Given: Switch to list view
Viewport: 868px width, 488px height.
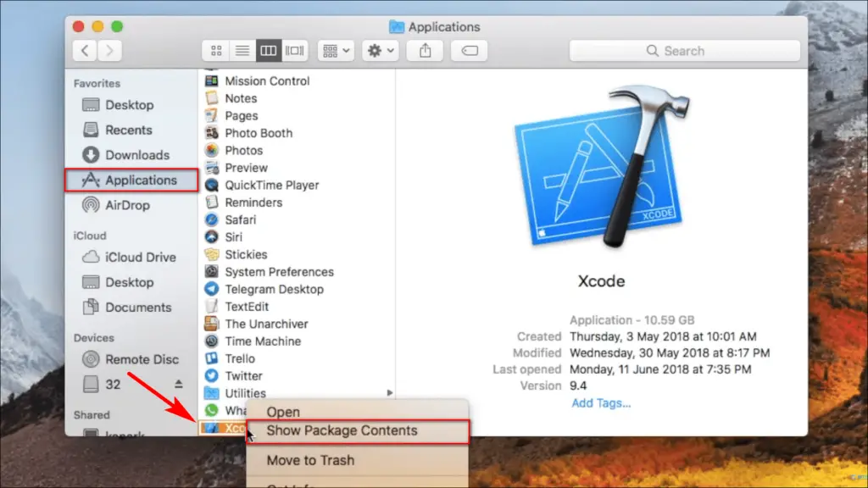Looking at the screenshot, I should click(242, 51).
